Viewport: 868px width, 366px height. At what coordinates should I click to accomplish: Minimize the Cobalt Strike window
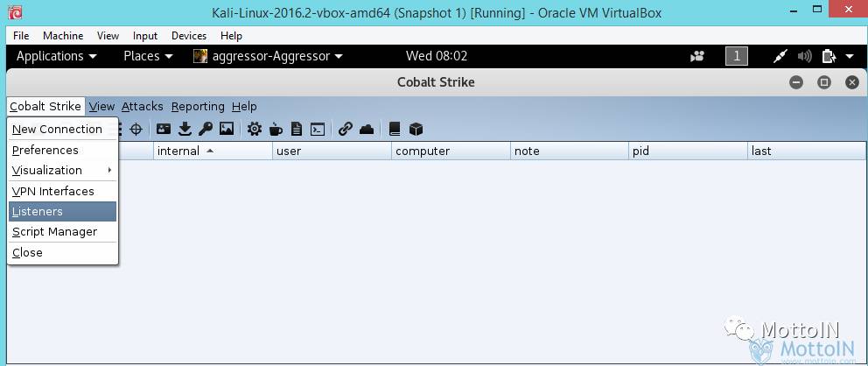(796, 82)
